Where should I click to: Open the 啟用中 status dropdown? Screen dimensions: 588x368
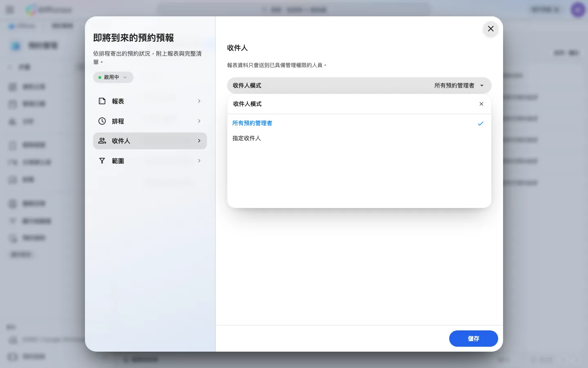pos(113,77)
